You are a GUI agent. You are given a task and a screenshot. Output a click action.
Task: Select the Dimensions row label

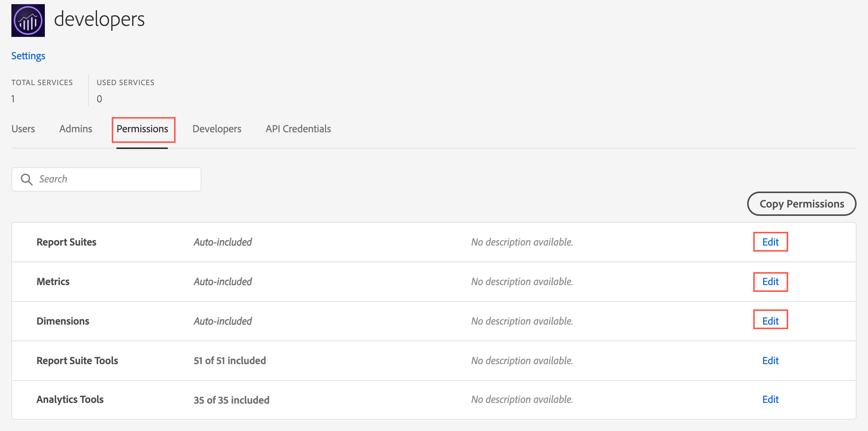point(63,321)
